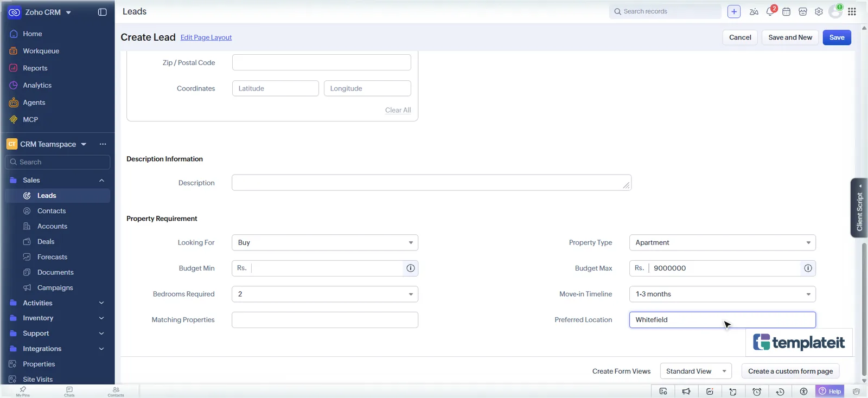The image size is (868, 398).
Task: Open My Pins in bottom bar
Action: click(x=23, y=391)
